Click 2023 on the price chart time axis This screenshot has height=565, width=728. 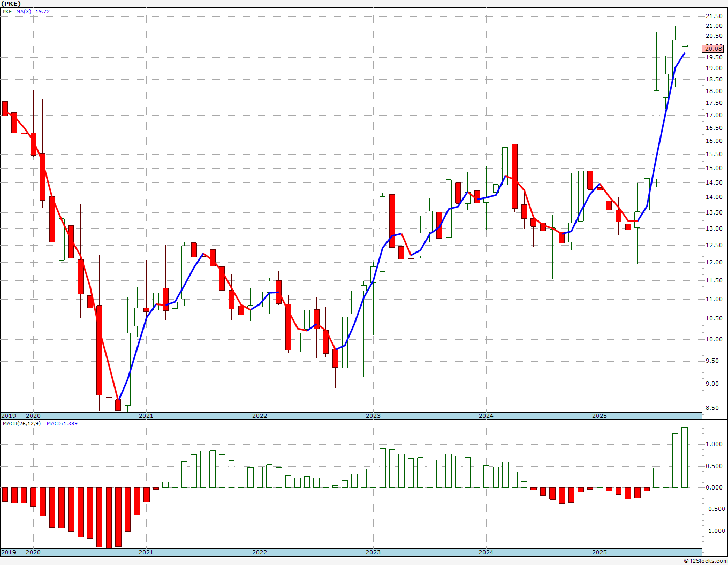pos(373,416)
